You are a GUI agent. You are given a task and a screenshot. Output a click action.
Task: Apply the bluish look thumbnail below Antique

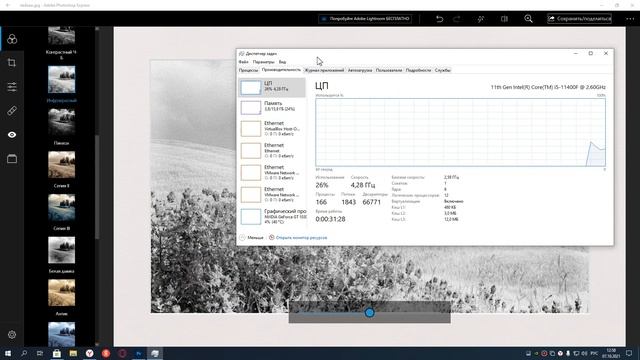pyautogui.click(x=61, y=334)
